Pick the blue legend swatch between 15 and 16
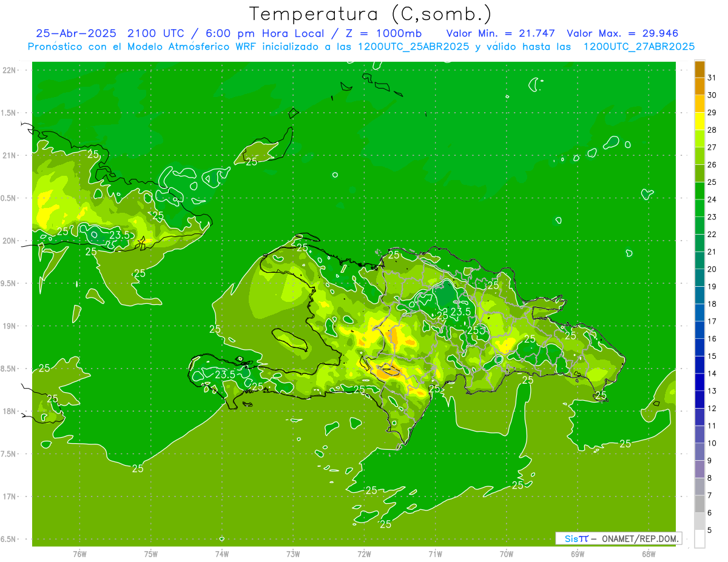The image size is (728, 562). click(x=699, y=348)
